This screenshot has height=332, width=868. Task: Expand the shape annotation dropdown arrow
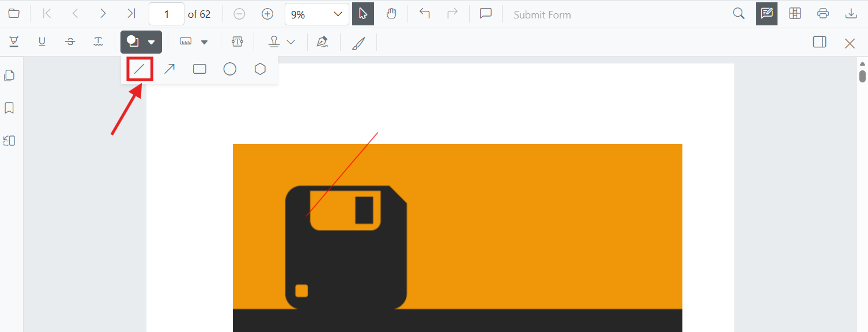click(x=152, y=42)
